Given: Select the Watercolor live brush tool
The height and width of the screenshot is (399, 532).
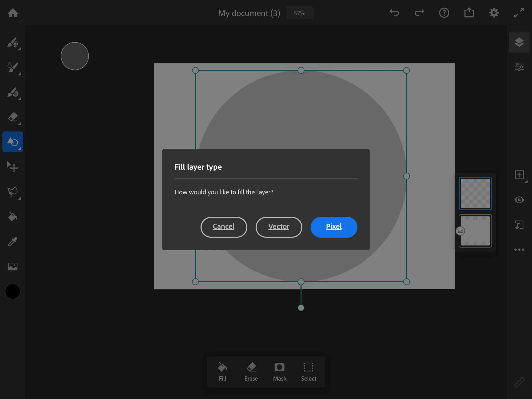Looking at the screenshot, I should tap(12, 67).
